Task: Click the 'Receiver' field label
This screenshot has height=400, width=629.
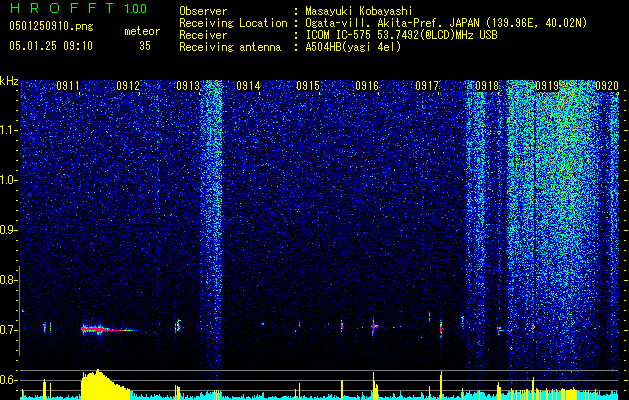Action: coord(203,35)
